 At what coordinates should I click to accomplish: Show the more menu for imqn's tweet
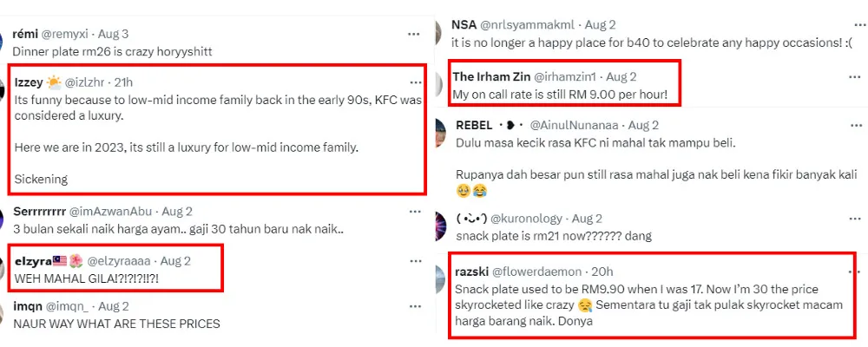(415, 305)
